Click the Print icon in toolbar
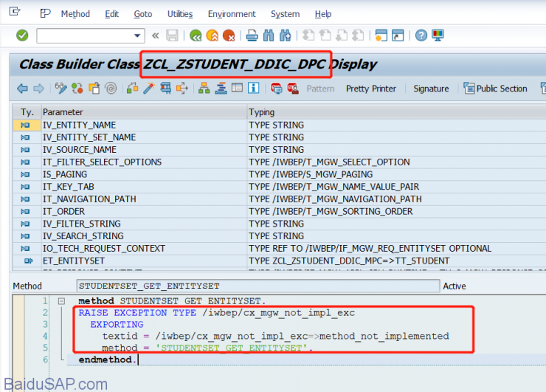 coord(252,35)
